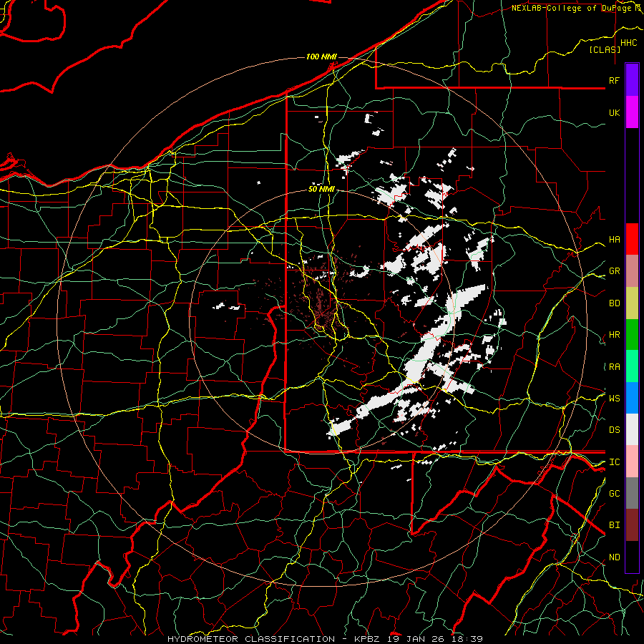Screen dimensions: 644x644
Task: Click the ND legend label
Action: point(615,557)
